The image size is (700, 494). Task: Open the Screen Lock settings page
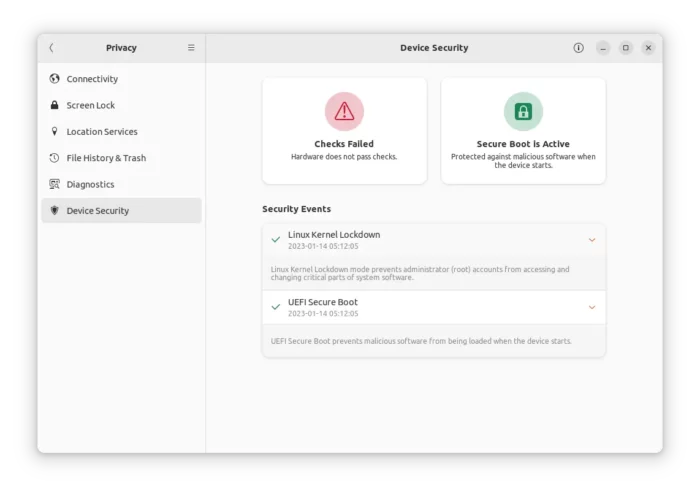tap(121, 105)
